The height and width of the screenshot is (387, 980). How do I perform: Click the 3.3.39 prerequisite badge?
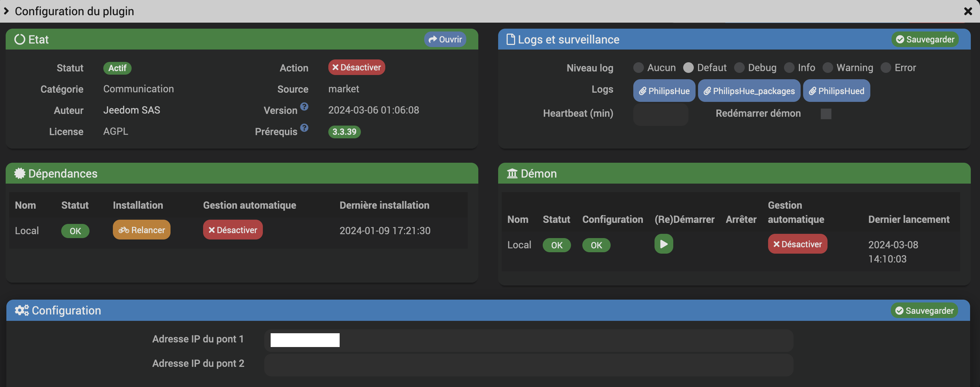344,132
